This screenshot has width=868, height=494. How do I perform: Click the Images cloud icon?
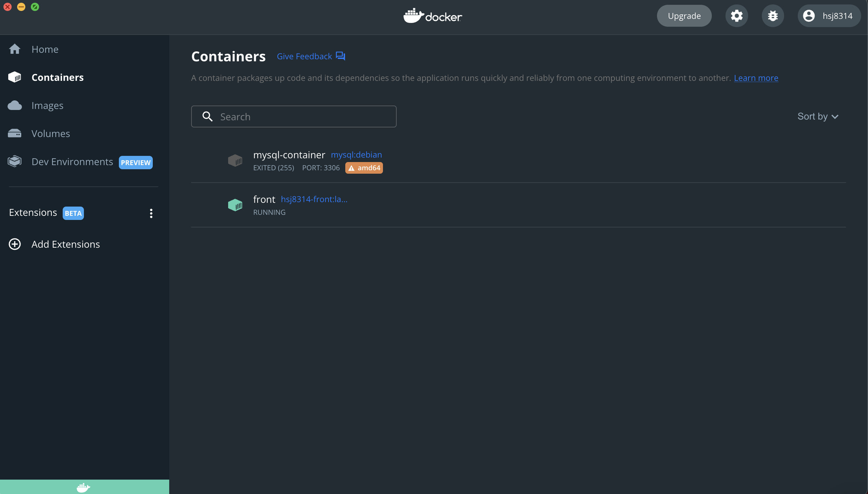[x=15, y=106]
